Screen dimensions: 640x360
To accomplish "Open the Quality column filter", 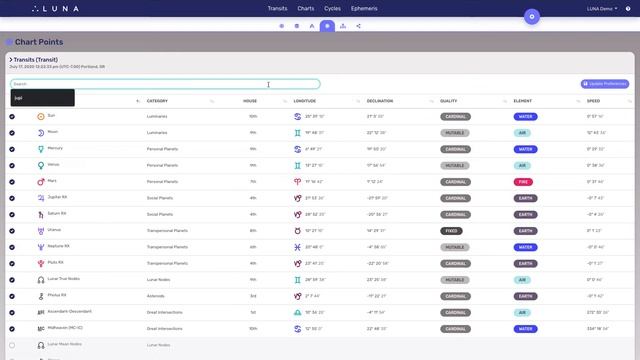I will 505,101.
